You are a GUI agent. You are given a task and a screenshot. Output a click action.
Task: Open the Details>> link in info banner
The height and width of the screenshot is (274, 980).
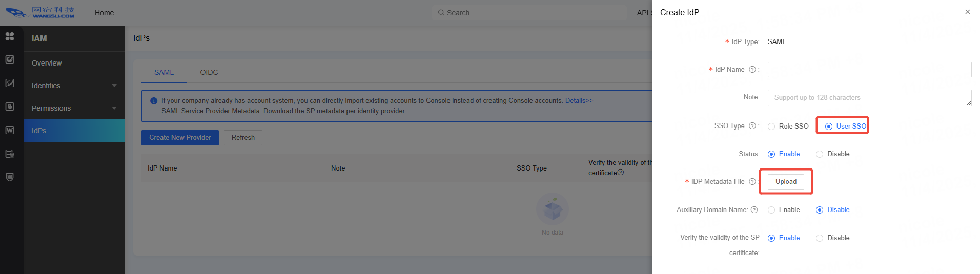[x=579, y=101]
